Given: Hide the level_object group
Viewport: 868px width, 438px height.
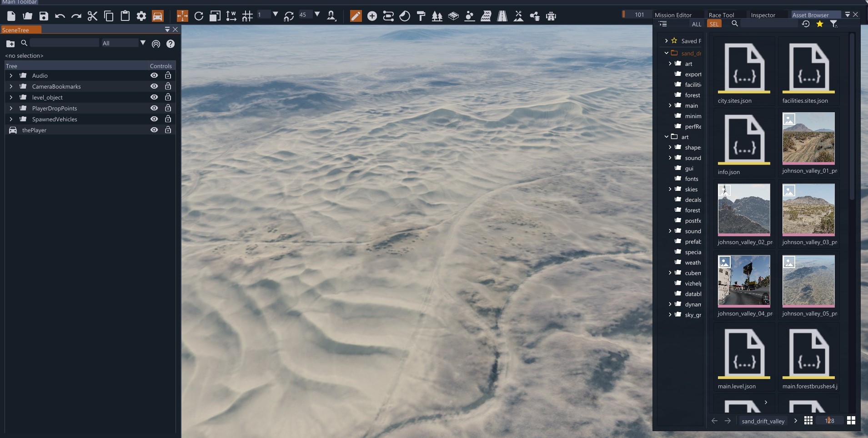Looking at the screenshot, I should 155,97.
